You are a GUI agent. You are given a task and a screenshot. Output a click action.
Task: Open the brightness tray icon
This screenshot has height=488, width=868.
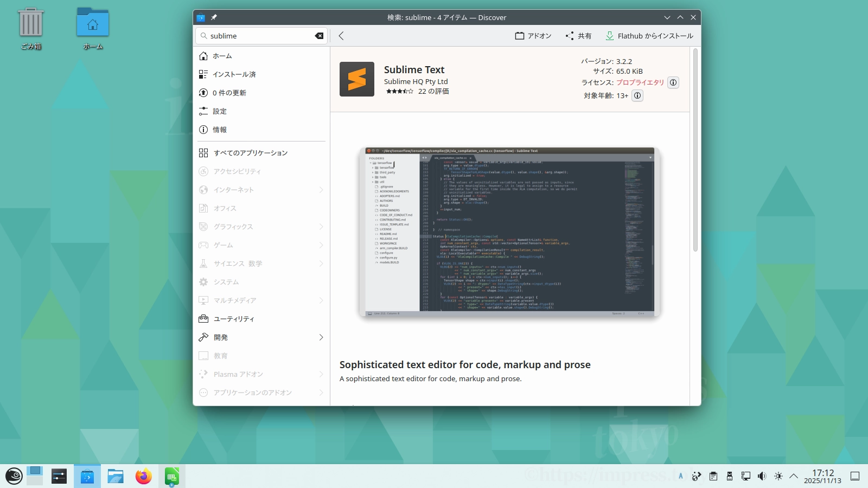pos(778,476)
